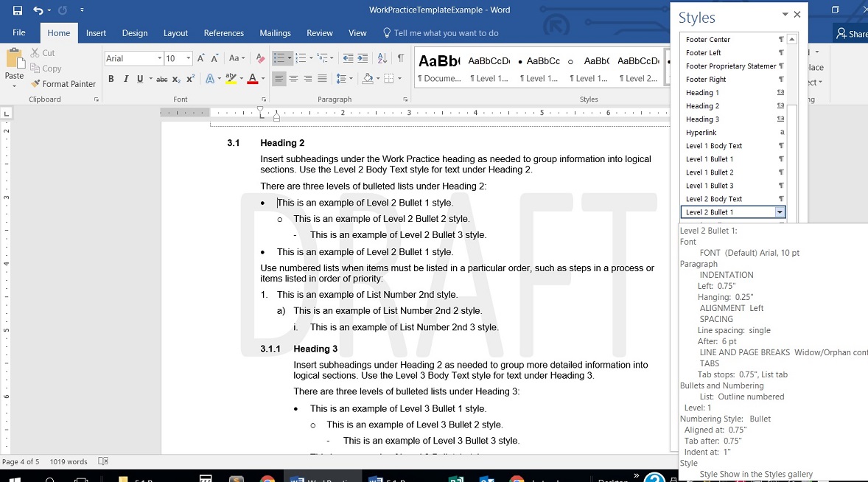Go to the References tab

(x=224, y=32)
